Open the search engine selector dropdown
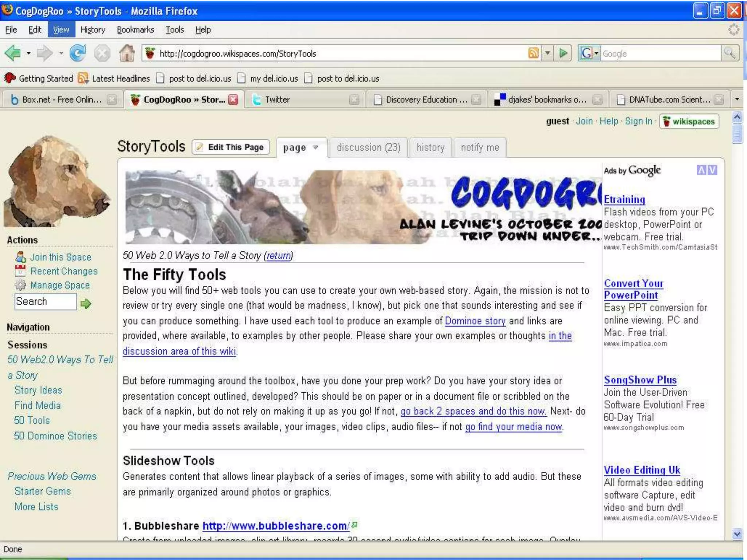The image size is (747, 560). (596, 54)
